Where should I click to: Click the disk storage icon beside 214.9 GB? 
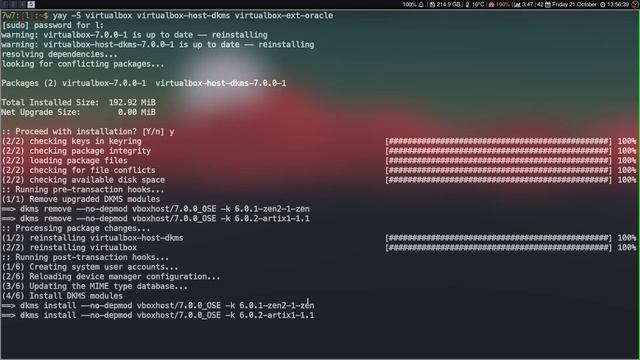(x=432, y=4)
